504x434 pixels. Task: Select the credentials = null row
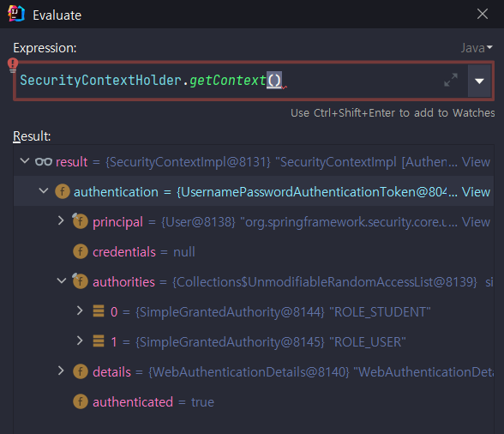(x=254, y=251)
